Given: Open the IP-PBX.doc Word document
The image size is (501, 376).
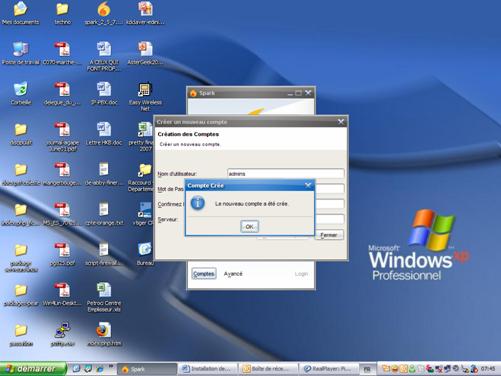Looking at the screenshot, I should point(104,93).
